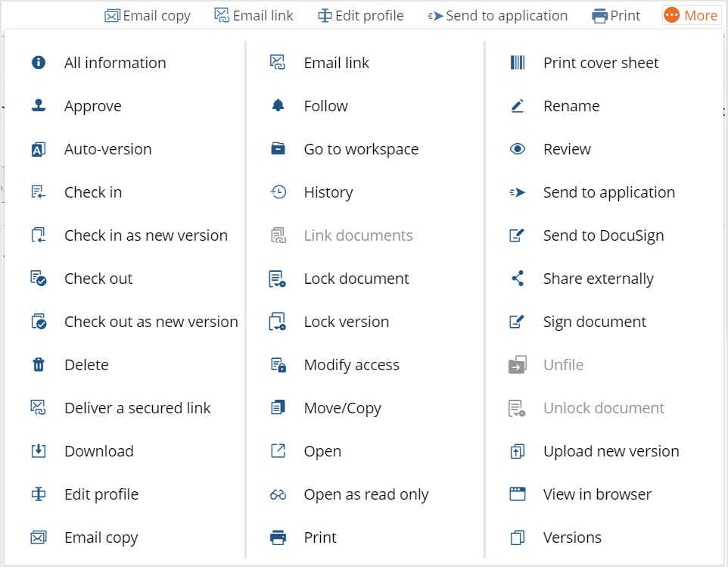Screen dimensions: 728x567
Task: Select Versions at the bottom right
Action: tap(571, 537)
